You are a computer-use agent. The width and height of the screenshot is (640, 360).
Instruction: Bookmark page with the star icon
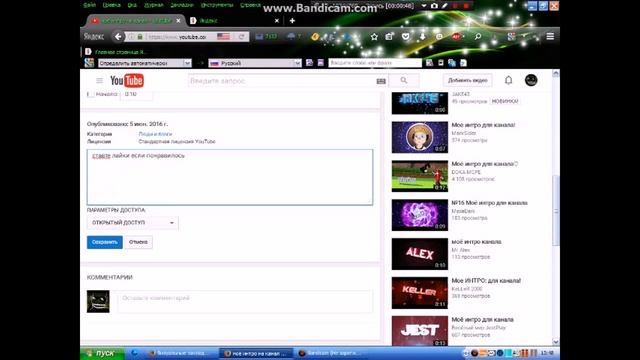point(374,37)
